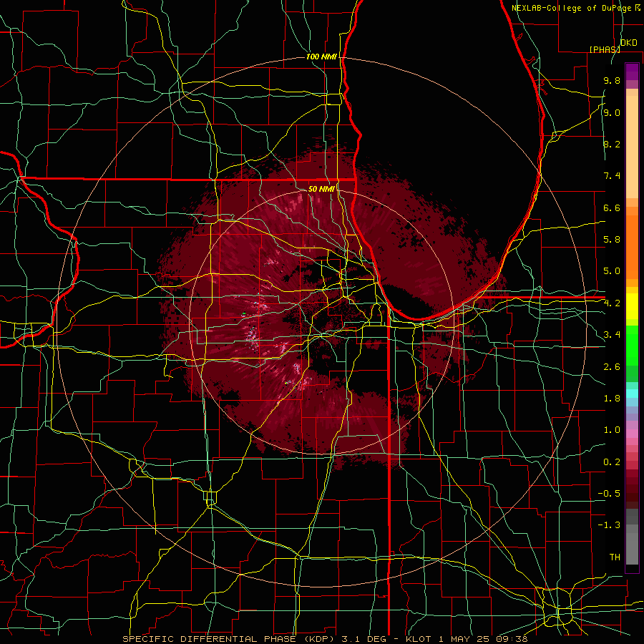The width and height of the screenshot is (644, 644).
Task: Click the [PHAS] label above the color bar
Action: pyautogui.click(x=605, y=49)
